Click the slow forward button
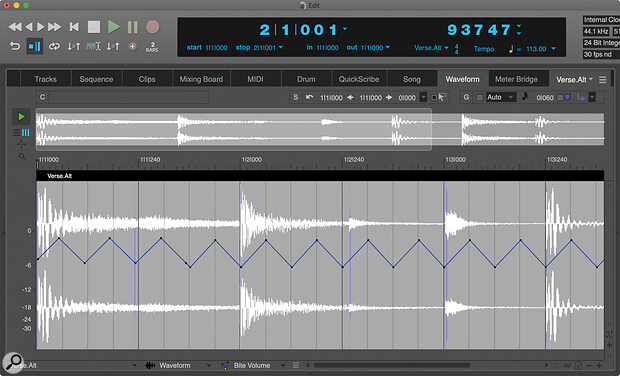Image resolution: width=620 pixels, height=376 pixels. coord(40,27)
